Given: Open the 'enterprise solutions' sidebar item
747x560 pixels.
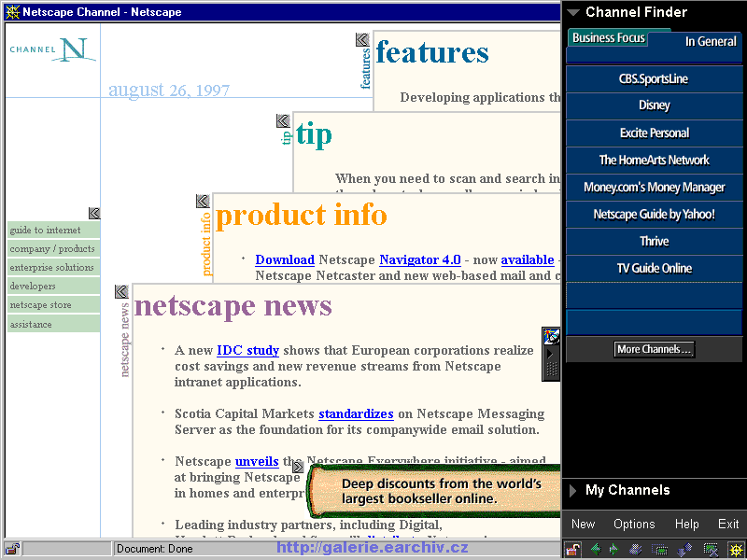Looking at the screenshot, I should [x=53, y=267].
